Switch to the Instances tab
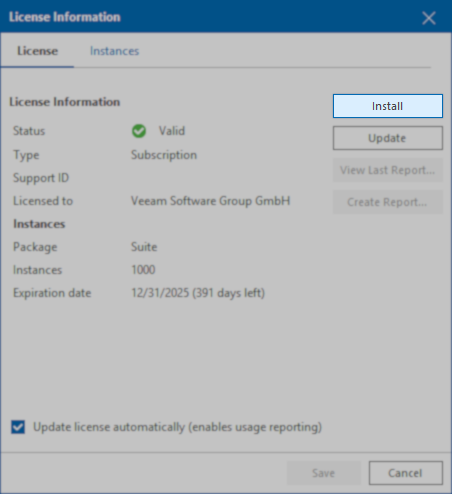 [x=114, y=51]
